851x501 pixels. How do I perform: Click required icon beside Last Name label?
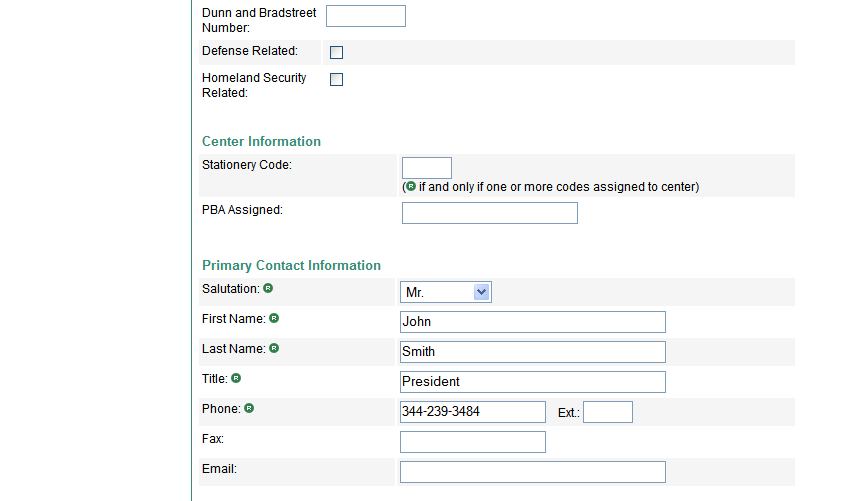[274, 349]
